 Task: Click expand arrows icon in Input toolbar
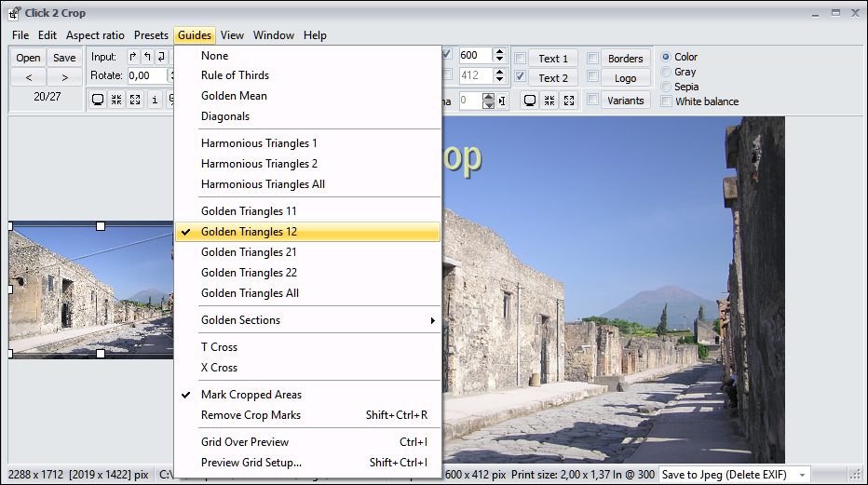click(135, 100)
